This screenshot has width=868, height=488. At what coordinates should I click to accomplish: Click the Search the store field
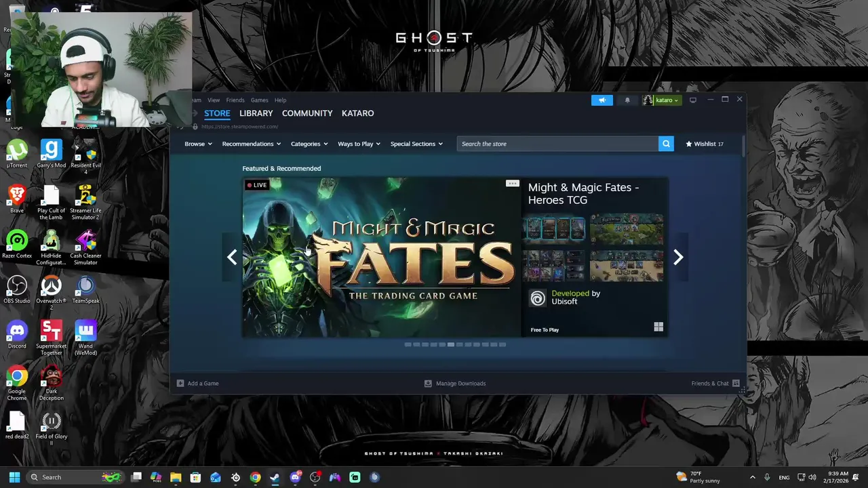click(557, 144)
